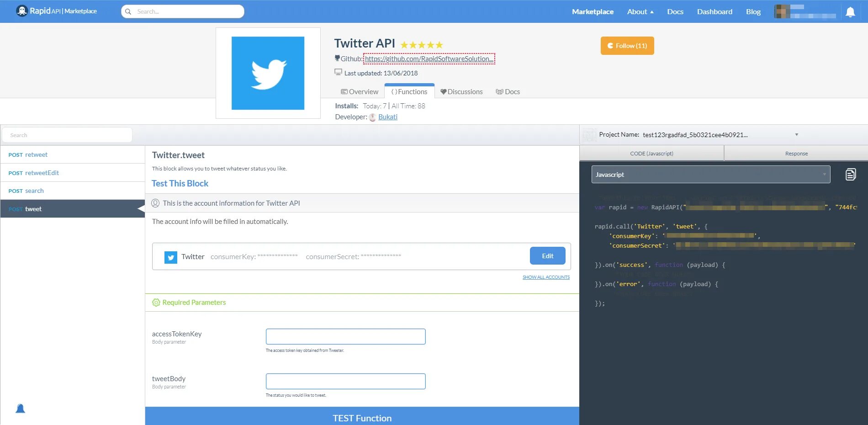Open the API Docs tab

click(508, 92)
